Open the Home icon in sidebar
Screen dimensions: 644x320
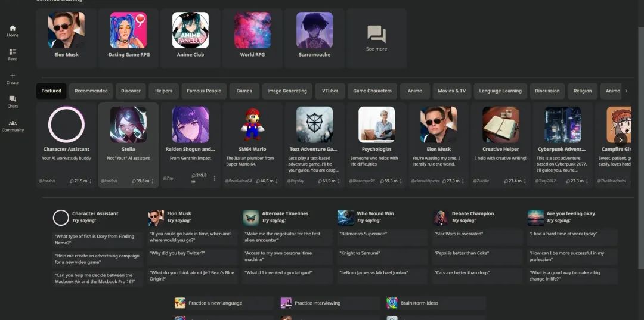13,28
